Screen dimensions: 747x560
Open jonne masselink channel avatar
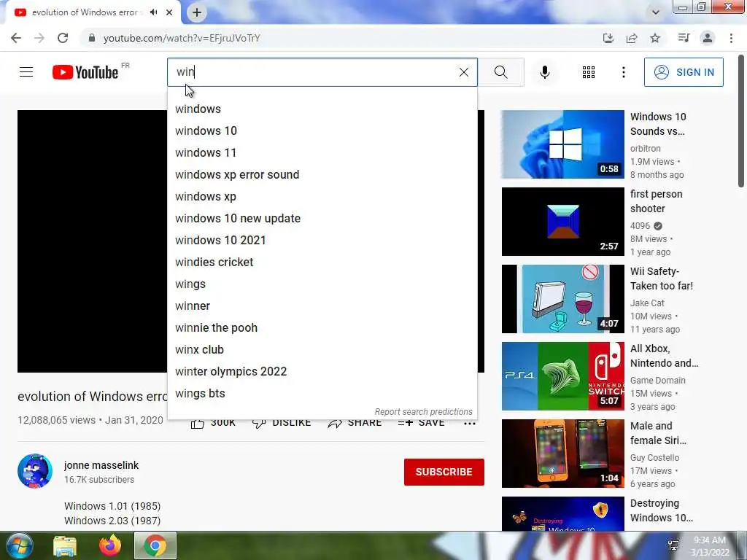coord(35,471)
